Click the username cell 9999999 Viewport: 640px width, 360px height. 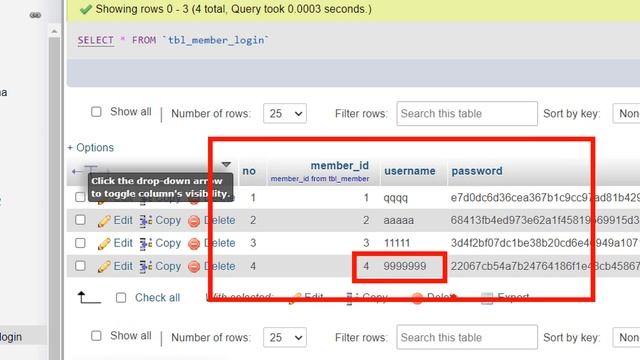click(x=404, y=266)
